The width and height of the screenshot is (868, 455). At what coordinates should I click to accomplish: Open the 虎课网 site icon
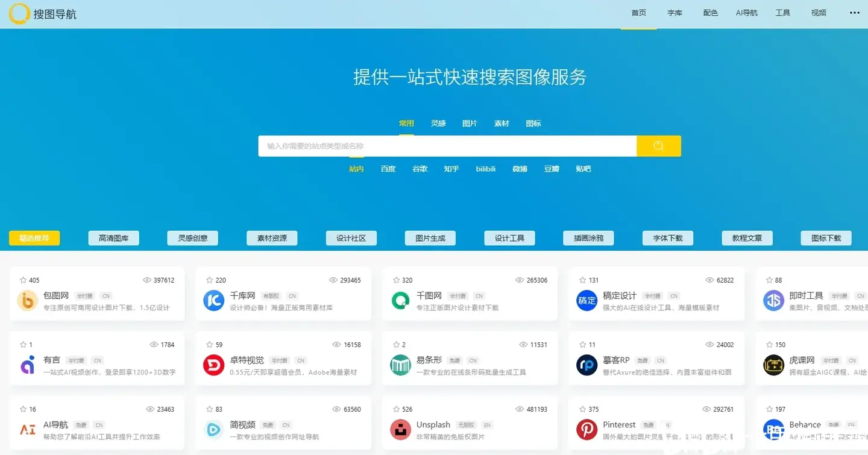pyautogui.click(x=774, y=365)
